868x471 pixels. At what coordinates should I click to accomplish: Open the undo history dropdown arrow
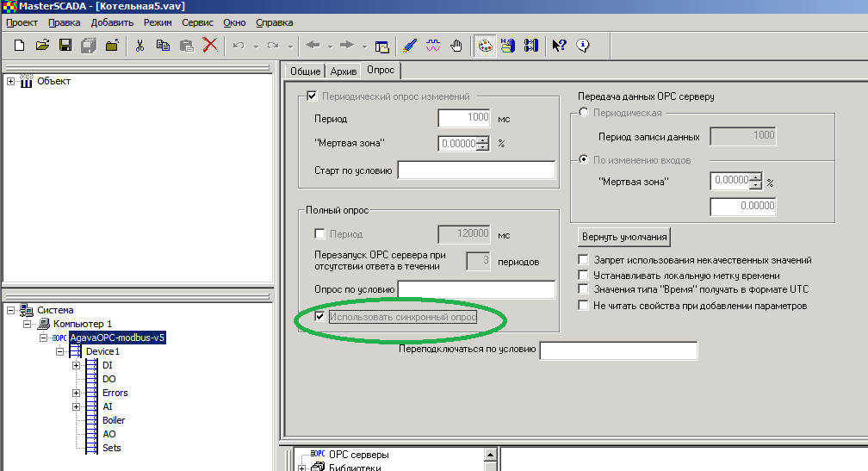pyautogui.click(x=256, y=46)
